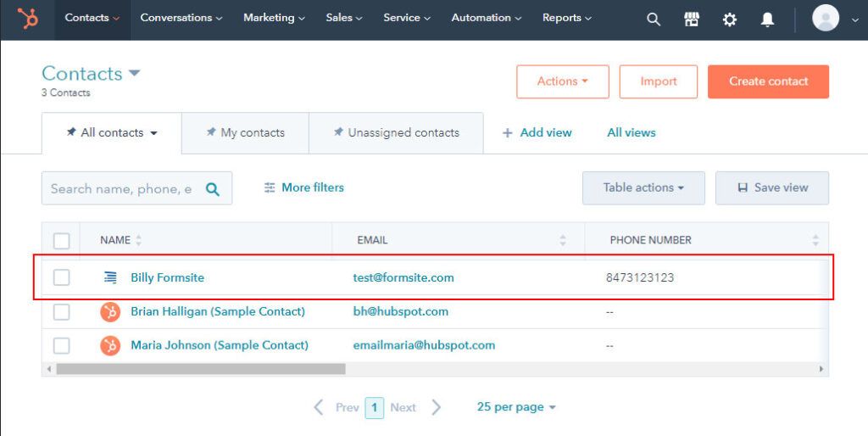Open the settings gear icon
Screen dimensions: 868x436
(730, 20)
